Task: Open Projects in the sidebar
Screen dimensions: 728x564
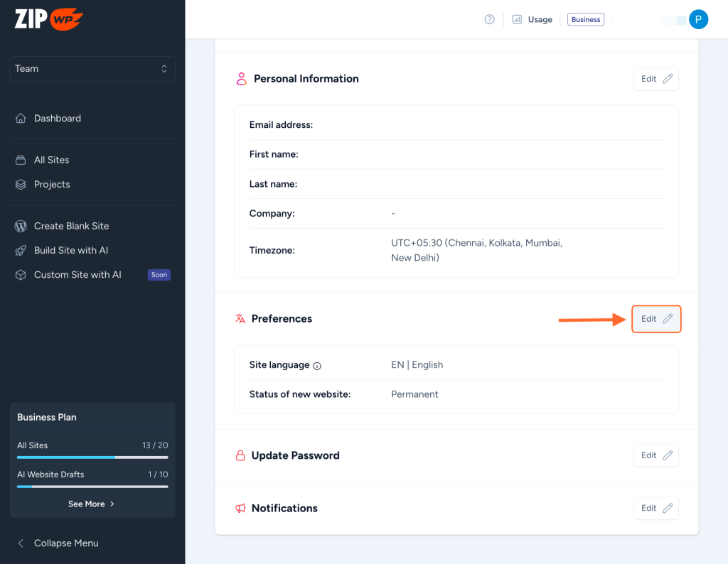Action: point(52,185)
